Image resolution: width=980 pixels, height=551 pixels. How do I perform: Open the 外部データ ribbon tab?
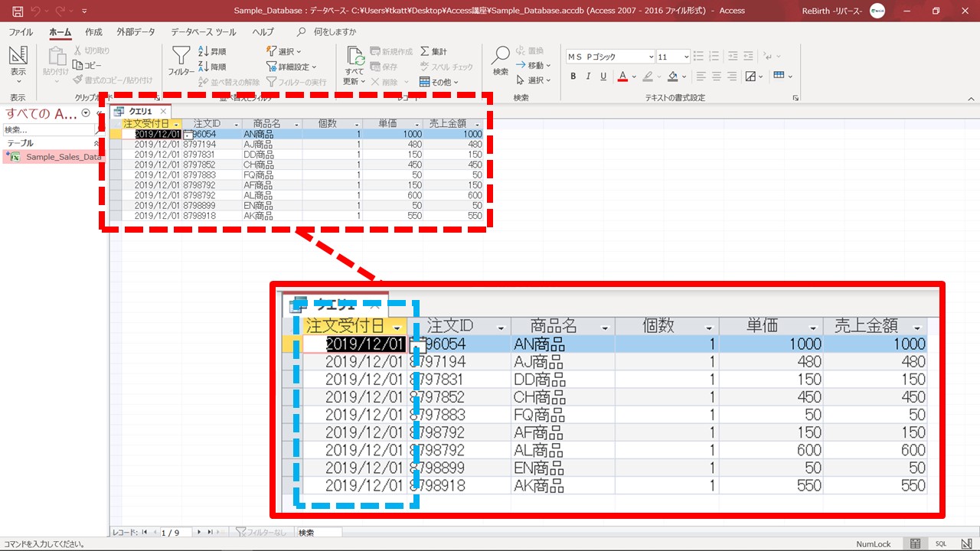coord(136,32)
